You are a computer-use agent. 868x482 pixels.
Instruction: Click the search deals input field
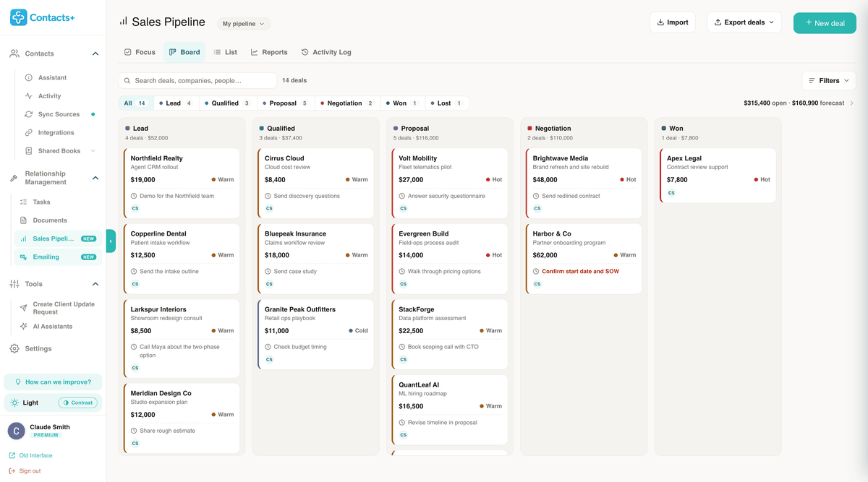coord(197,81)
